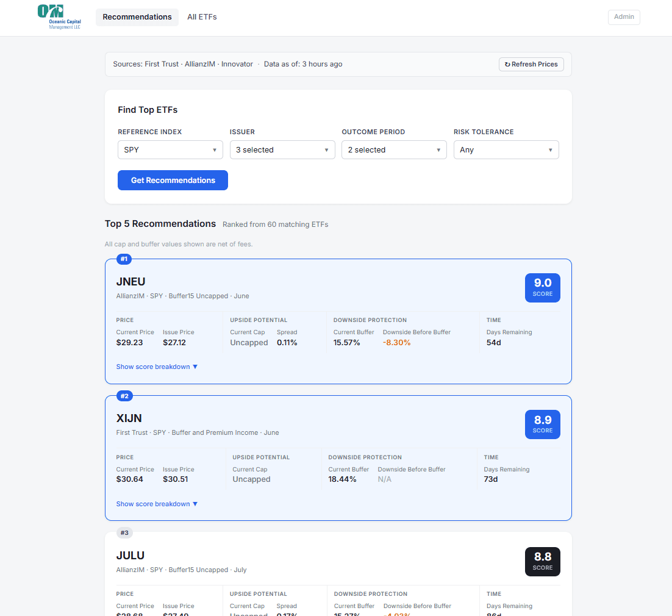Open the Issuer dropdown showing 3 selected
This screenshot has width=672, height=616.
[282, 149]
